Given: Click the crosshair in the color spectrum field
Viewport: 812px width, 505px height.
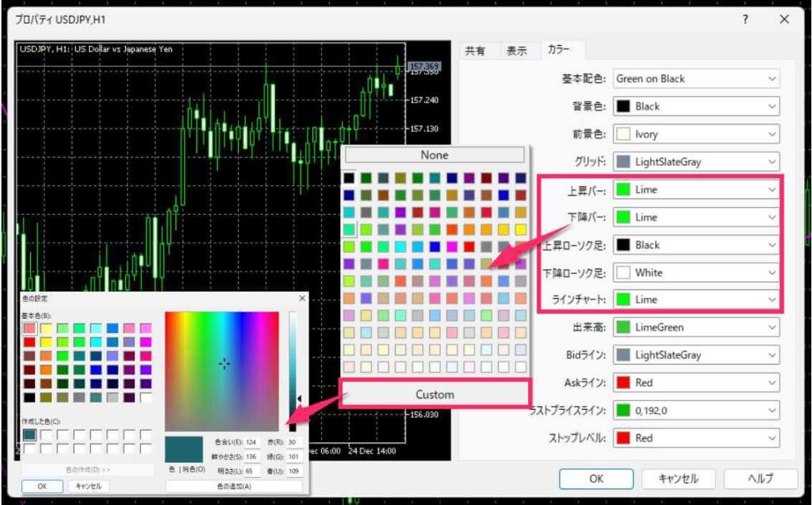Looking at the screenshot, I should pyautogui.click(x=224, y=364).
